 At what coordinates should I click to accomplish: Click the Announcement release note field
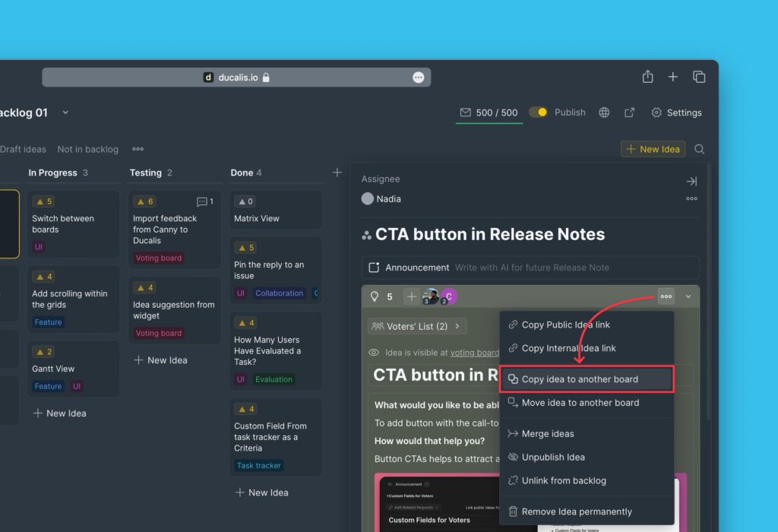[x=532, y=268]
